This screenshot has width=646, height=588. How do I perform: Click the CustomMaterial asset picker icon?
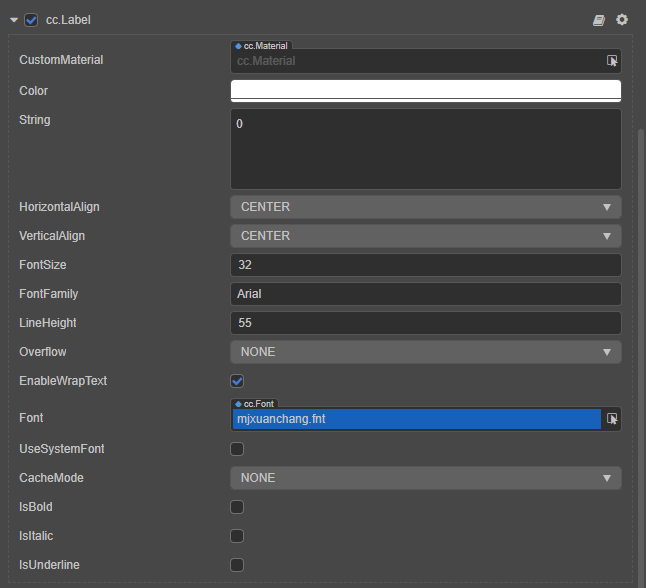[611, 61]
